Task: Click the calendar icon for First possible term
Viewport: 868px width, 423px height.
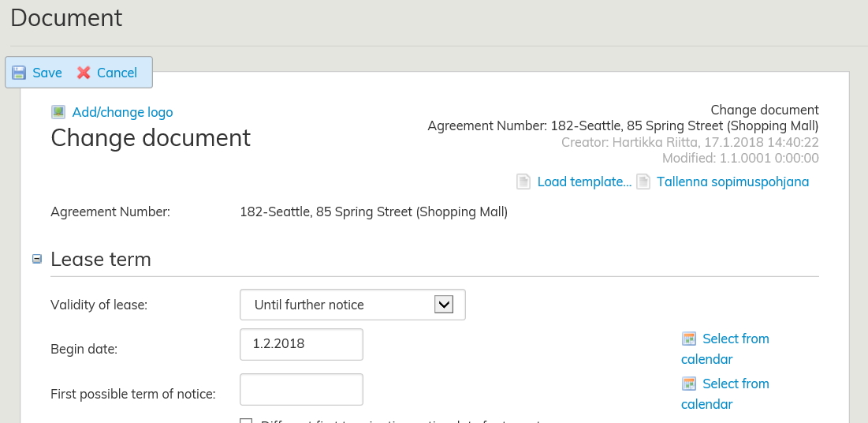Action: coord(689,384)
